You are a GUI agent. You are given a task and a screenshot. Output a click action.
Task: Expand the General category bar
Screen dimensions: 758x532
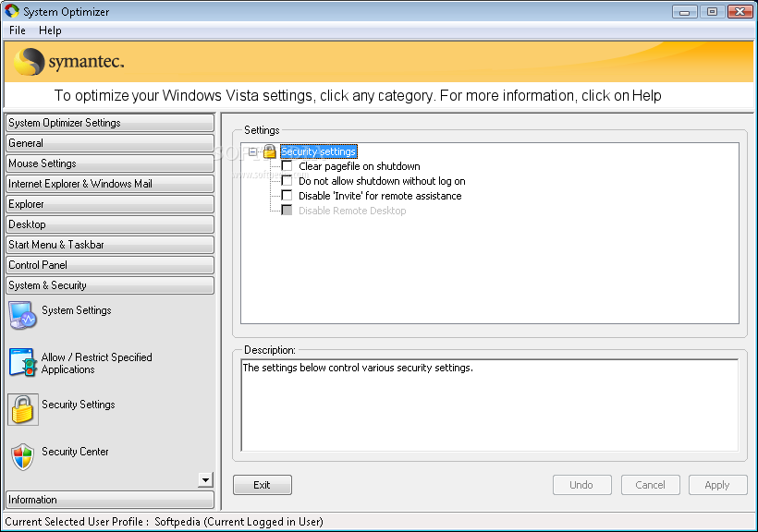(110, 143)
